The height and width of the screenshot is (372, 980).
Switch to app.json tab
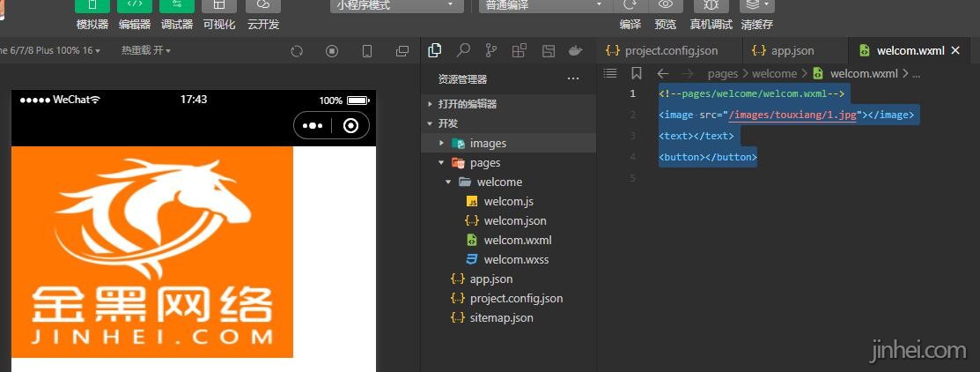(795, 50)
